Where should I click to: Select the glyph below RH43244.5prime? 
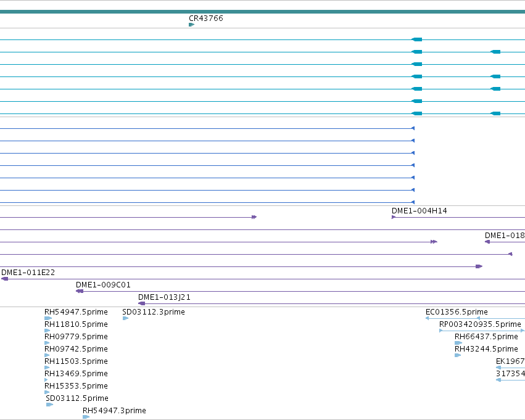[x=458, y=355]
